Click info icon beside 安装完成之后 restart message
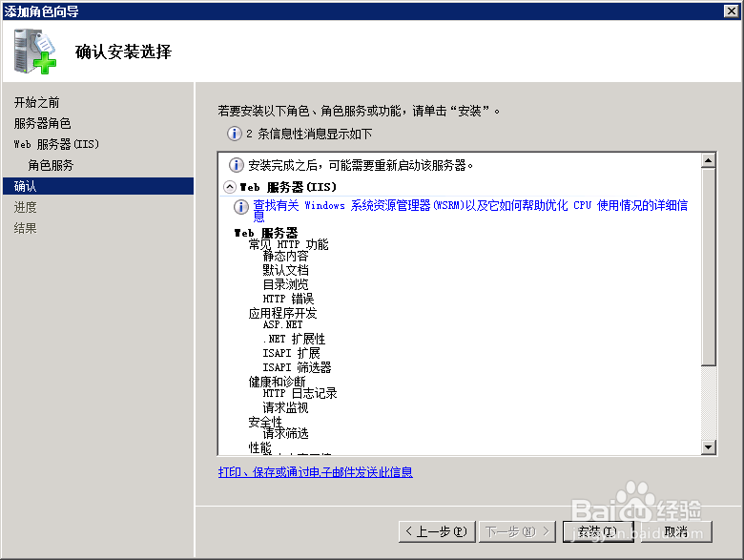744x560 pixels. pyautogui.click(x=237, y=165)
